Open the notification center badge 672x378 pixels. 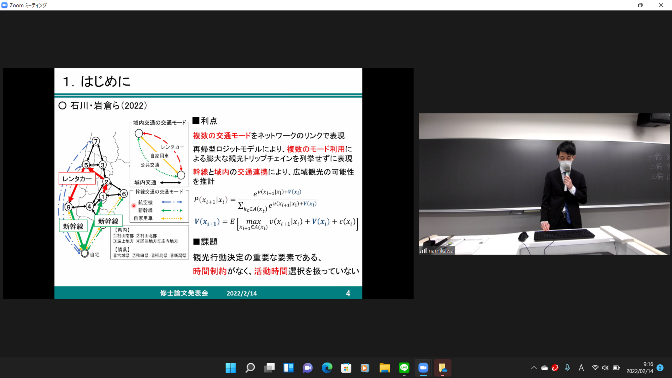pos(660,368)
